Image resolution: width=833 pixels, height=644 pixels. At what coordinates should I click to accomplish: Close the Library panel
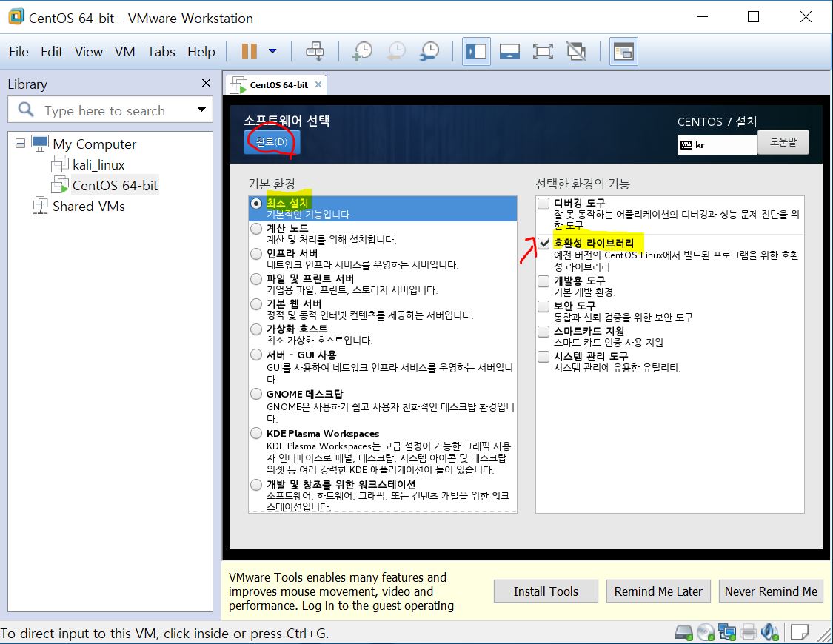[206, 84]
